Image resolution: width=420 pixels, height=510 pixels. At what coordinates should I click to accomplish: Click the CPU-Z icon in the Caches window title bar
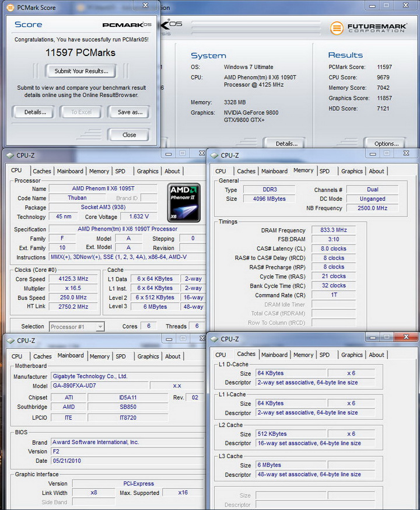point(214,339)
